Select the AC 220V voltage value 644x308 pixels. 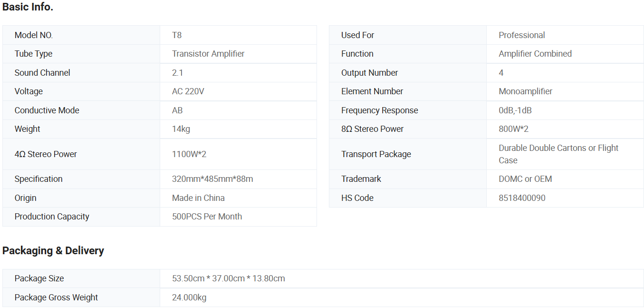188,91
